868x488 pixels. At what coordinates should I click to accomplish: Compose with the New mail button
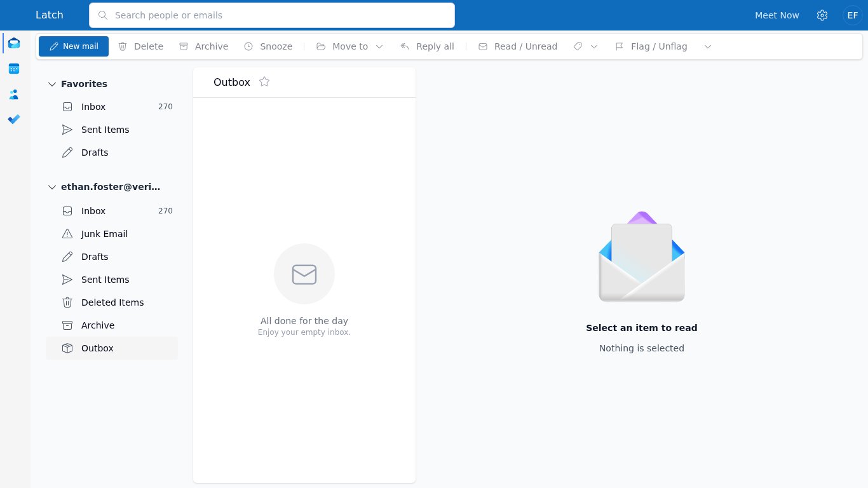[x=74, y=46]
